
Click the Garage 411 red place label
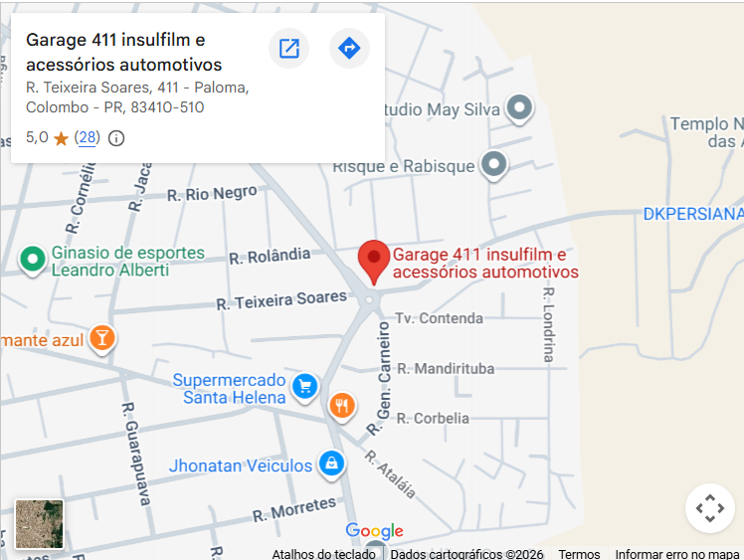pos(485,263)
